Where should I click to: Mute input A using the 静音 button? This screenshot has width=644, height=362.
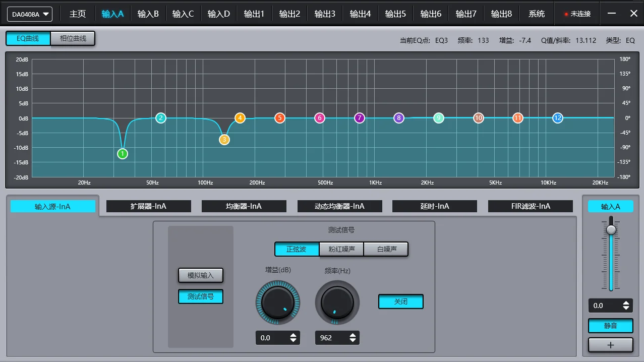pyautogui.click(x=610, y=326)
